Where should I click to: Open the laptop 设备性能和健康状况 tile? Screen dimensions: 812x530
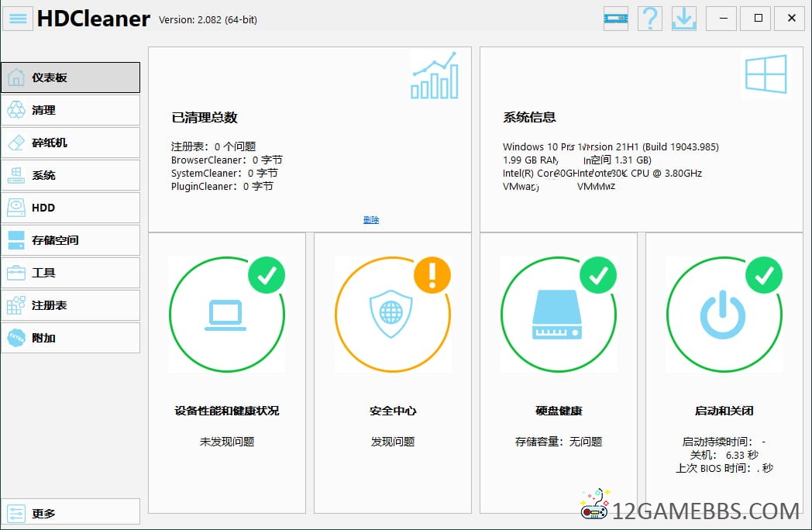tap(226, 315)
